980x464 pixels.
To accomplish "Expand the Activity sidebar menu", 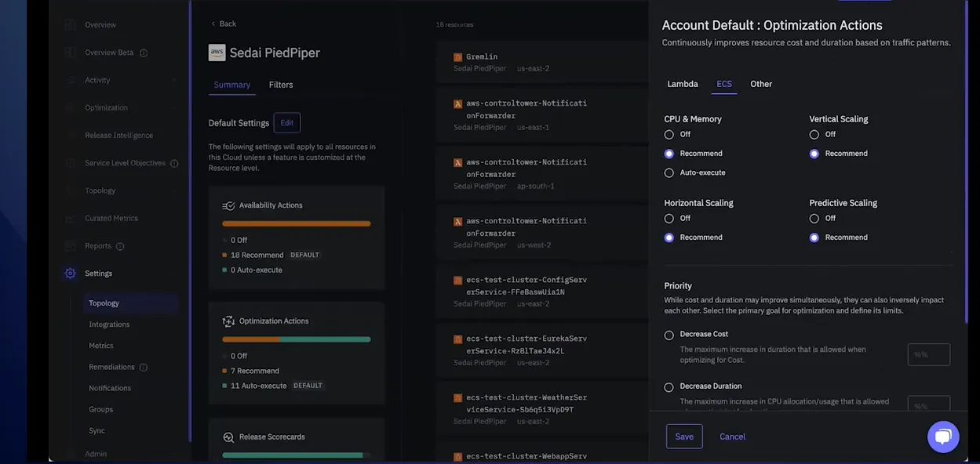I will (x=173, y=80).
